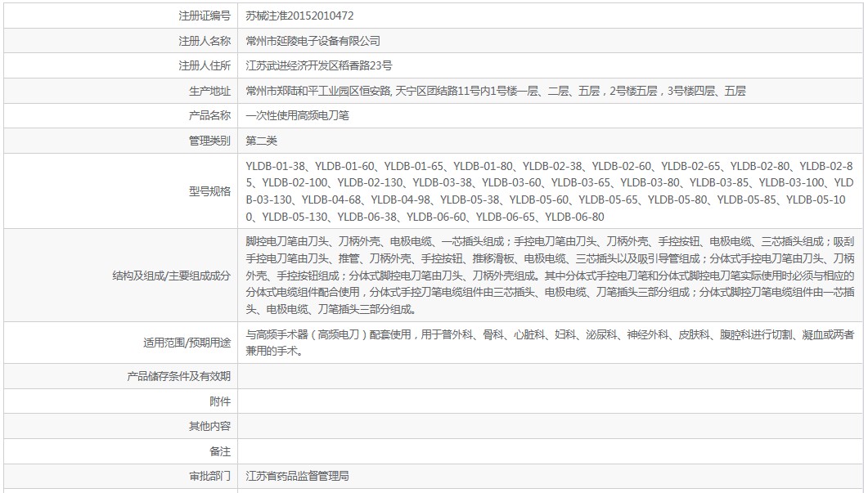The image size is (868, 493).
Task: Select the 其他内容 label
Action: coord(209,426)
